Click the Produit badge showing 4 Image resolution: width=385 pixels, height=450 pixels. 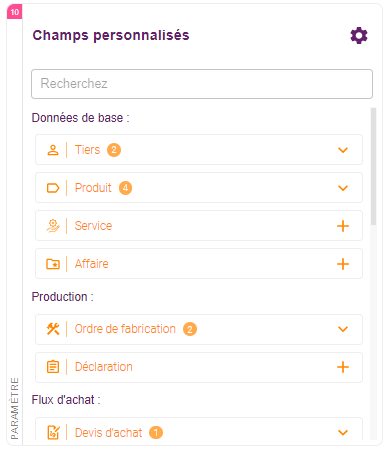coord(125,188)
